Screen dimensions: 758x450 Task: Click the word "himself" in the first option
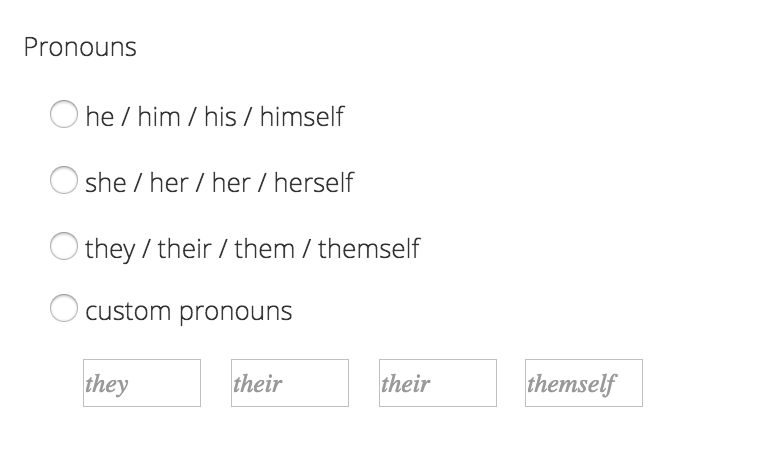click(301, 117)
